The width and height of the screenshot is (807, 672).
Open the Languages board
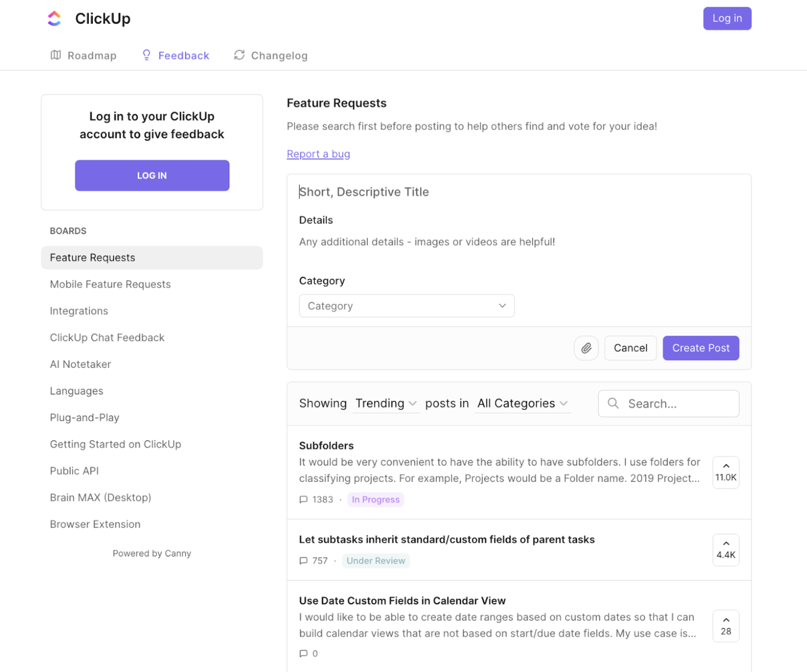(x=152, y=391)
